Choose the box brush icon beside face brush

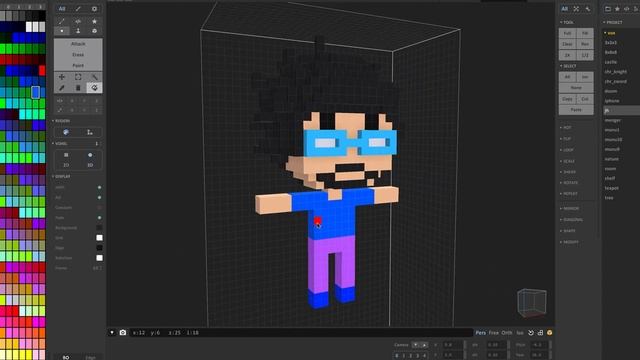point(94,31)
